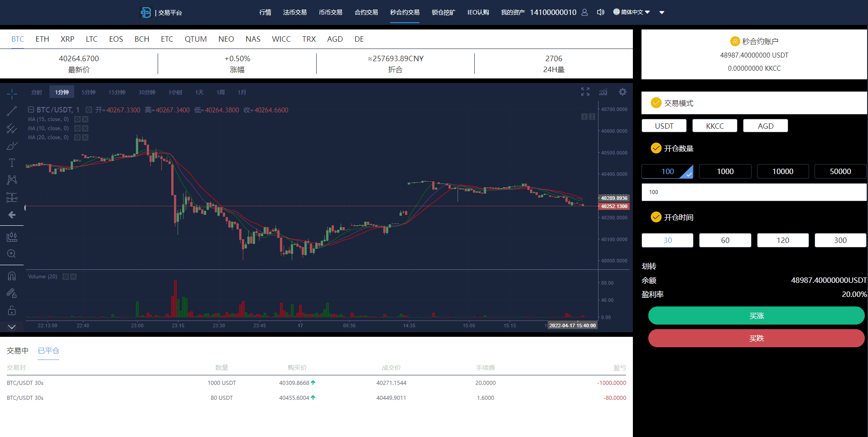Collapse the BTC/USDT legend box

(31, 110)
